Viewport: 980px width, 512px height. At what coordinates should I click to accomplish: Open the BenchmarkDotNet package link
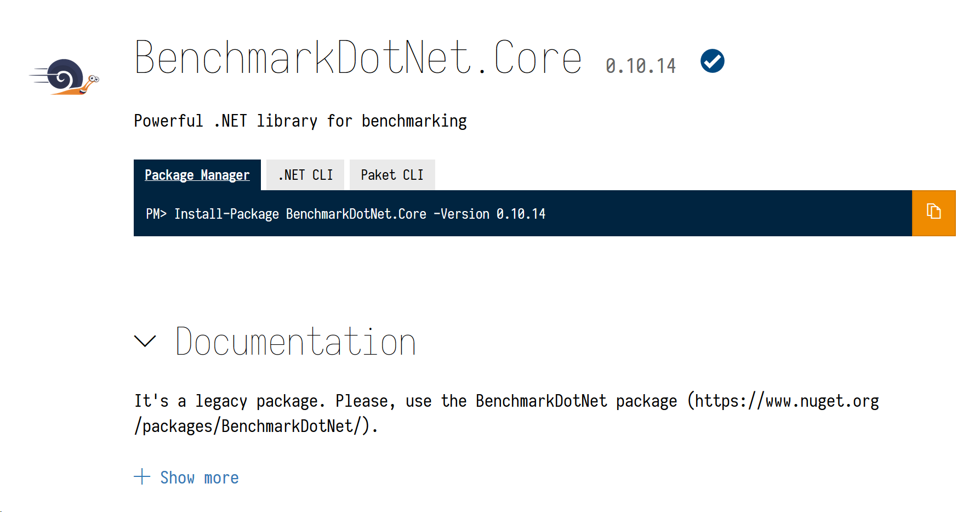coord(784,401)
